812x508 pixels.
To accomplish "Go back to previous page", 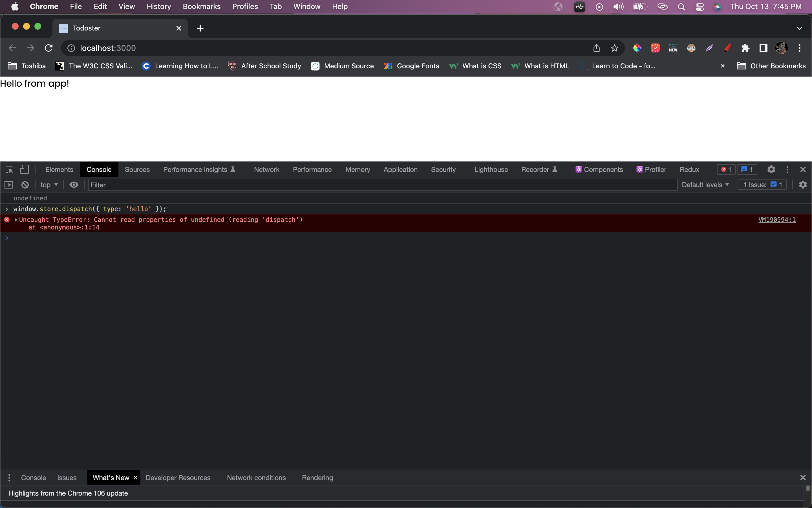I will tap(12, 48).
